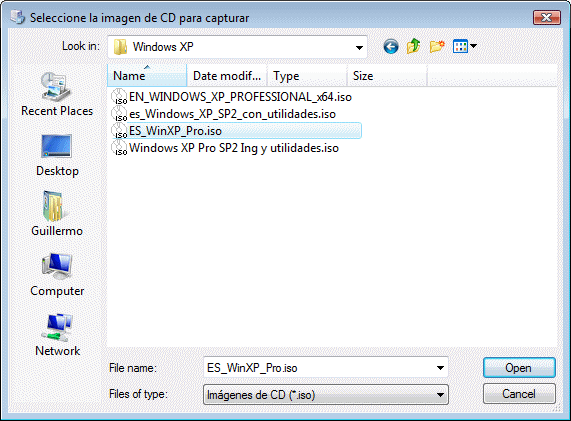The width and height of the screenshot is (571, 421).
Task: Open the View Menu icon
Action: [x=460, y=46]
